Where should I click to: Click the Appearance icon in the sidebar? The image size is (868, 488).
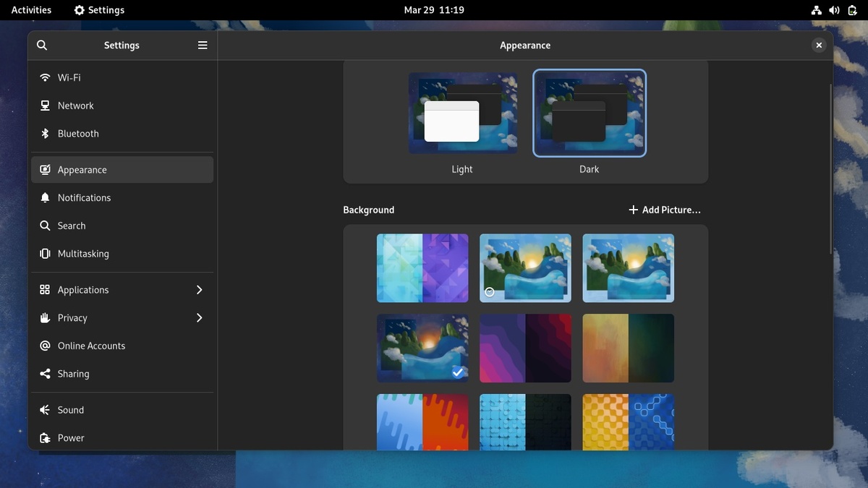pyautogui.click(x=44, y=169)
